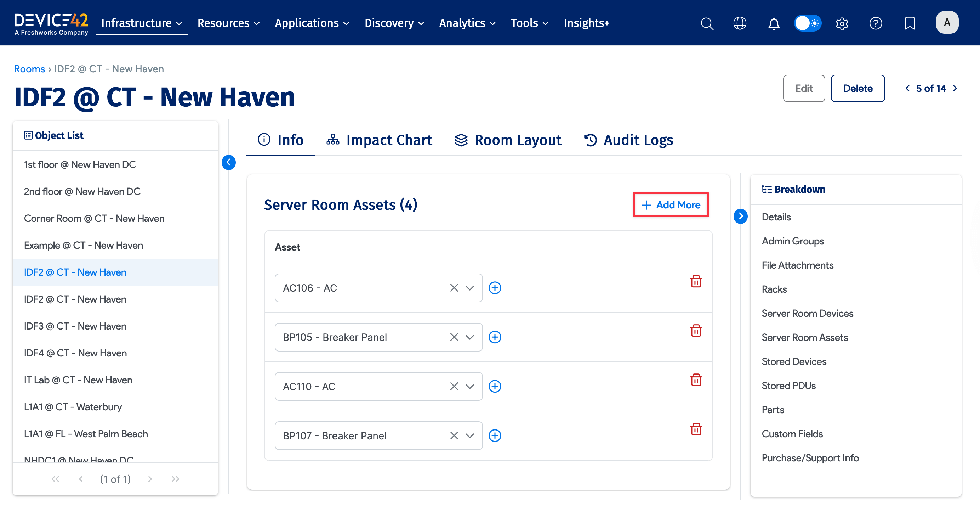Open the search magnifier icon
The image size is (980, 506).
[707, 23]
